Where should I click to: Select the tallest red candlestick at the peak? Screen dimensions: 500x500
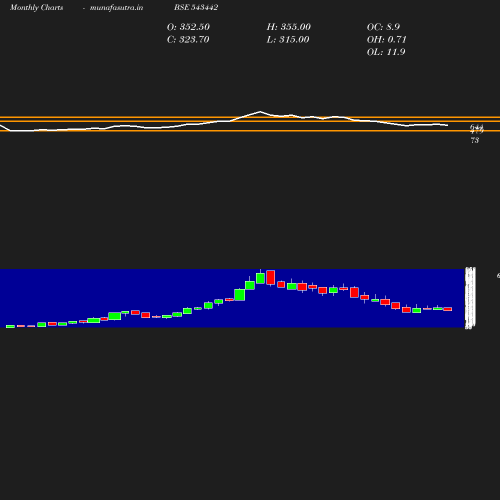271,277
